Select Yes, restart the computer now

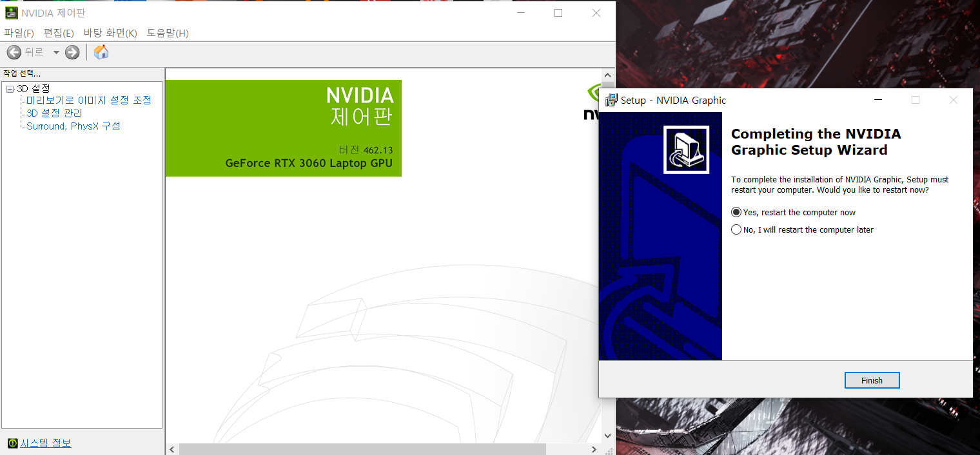(x=794, y=212)
